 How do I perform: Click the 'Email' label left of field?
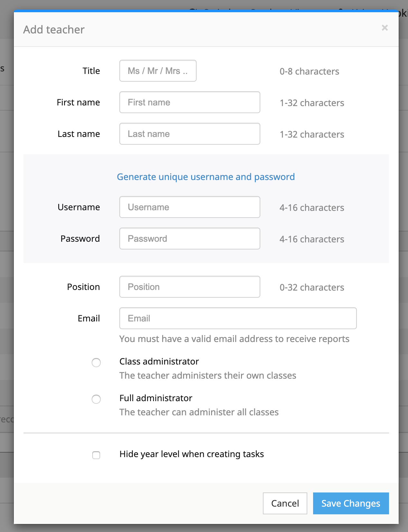(x=89, y=318)
